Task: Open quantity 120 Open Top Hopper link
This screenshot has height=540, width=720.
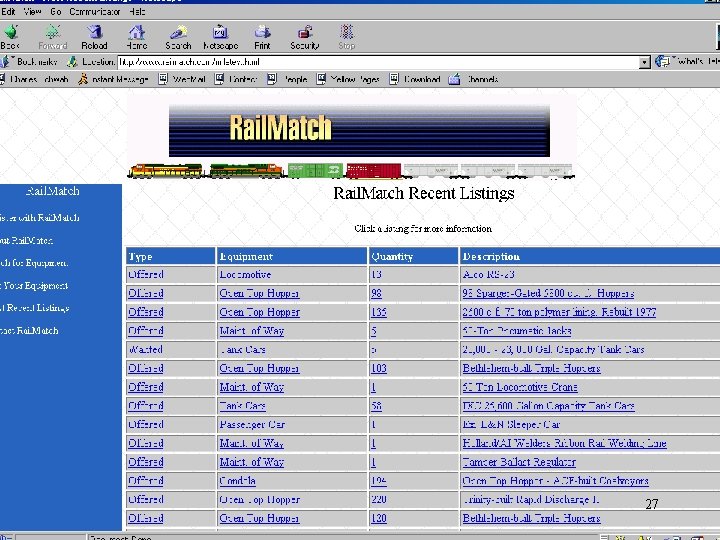Action: point(379,518)
